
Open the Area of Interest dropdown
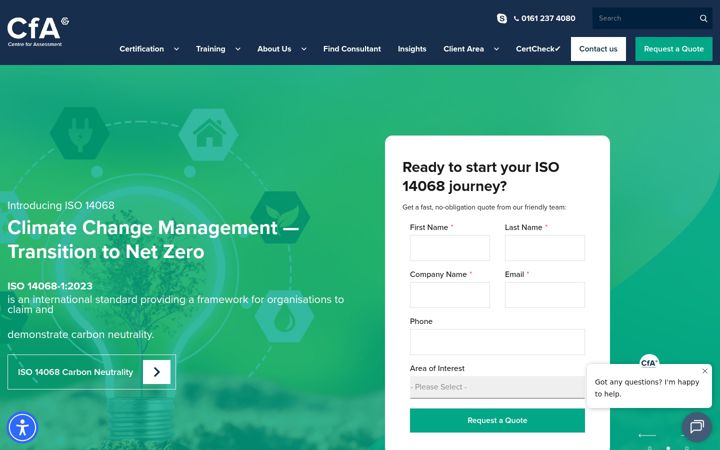pyautogui.click(x=497, y=387)
